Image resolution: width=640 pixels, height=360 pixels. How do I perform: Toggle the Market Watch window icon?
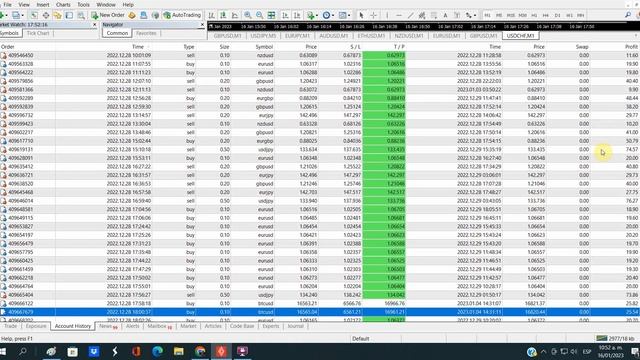pos(34,16)
